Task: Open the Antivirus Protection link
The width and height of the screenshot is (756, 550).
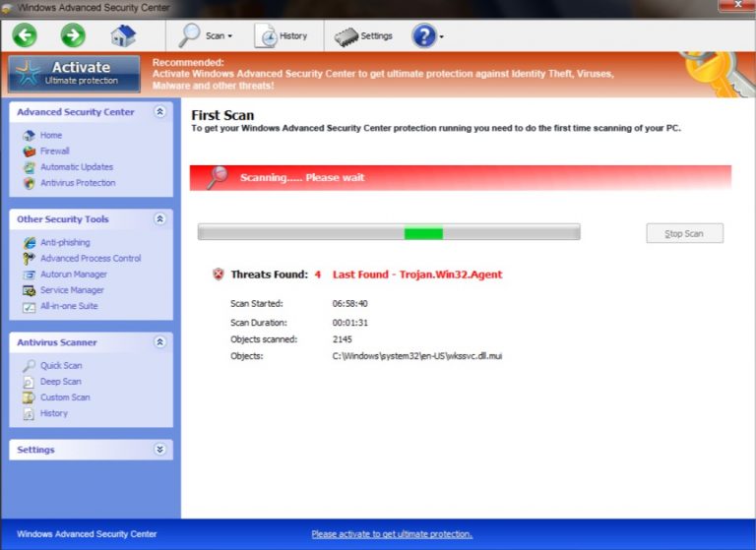Action: click(x=78, y=183)
